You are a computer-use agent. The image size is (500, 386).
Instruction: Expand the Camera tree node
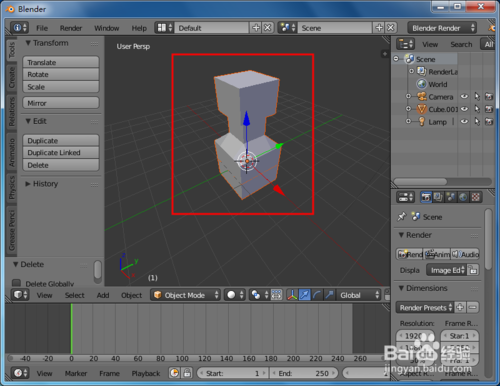[408, 96]
